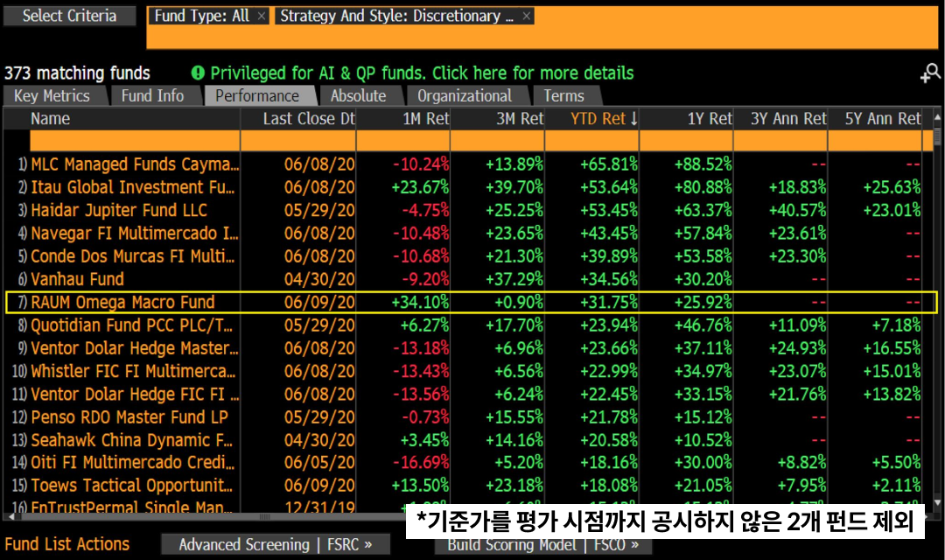This screenshot has width=945, height=560.
Task: Select the Performance tab
Action: click(257, 96)
